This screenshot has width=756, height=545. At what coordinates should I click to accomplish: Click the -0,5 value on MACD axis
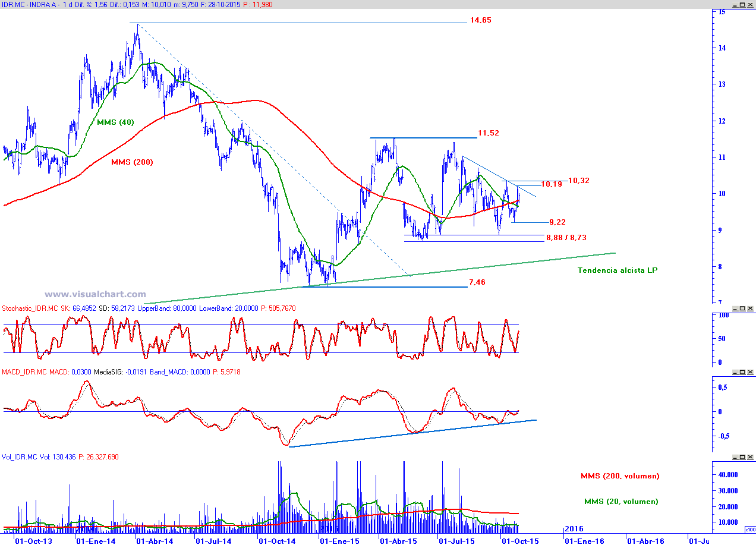click(723, 436)
